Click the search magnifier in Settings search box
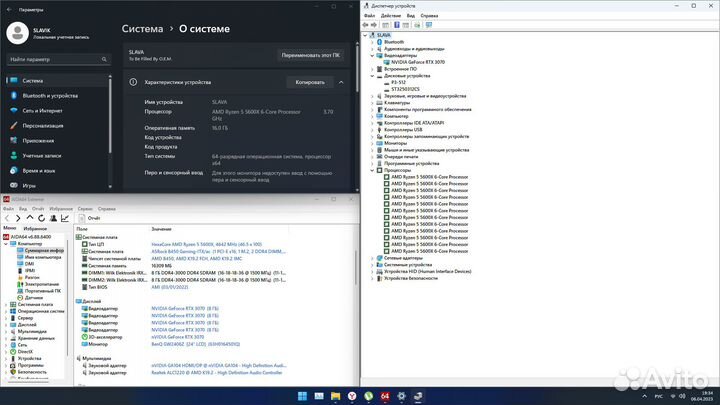Screen dimensions: 720x405 click(104, 59)
